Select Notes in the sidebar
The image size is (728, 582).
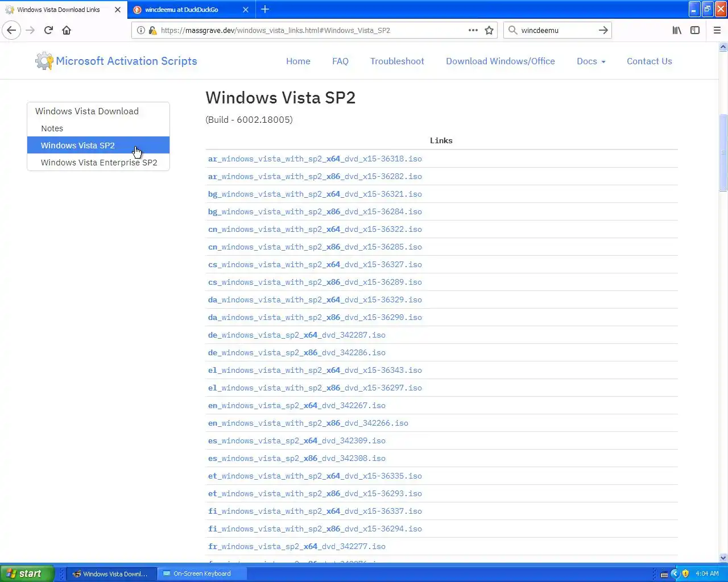click(x=98, y=128)
